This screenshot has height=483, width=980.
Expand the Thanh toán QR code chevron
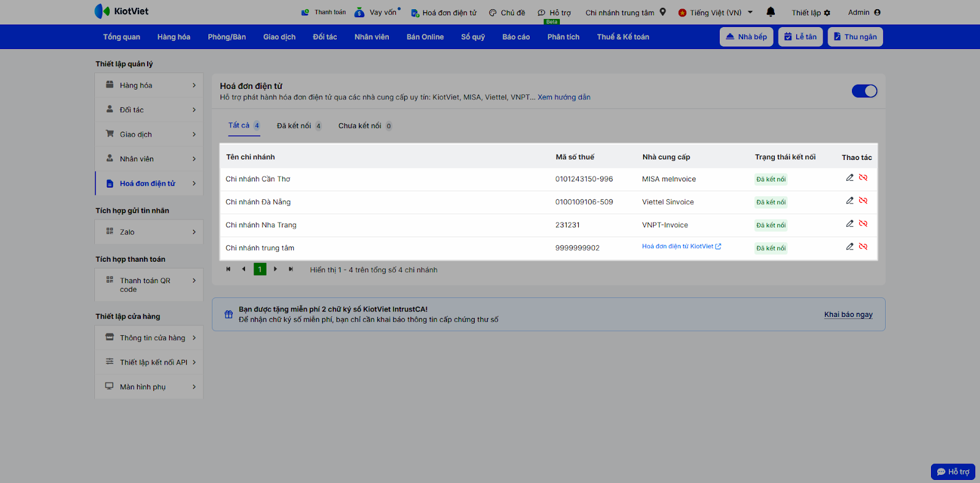[194, 281]
